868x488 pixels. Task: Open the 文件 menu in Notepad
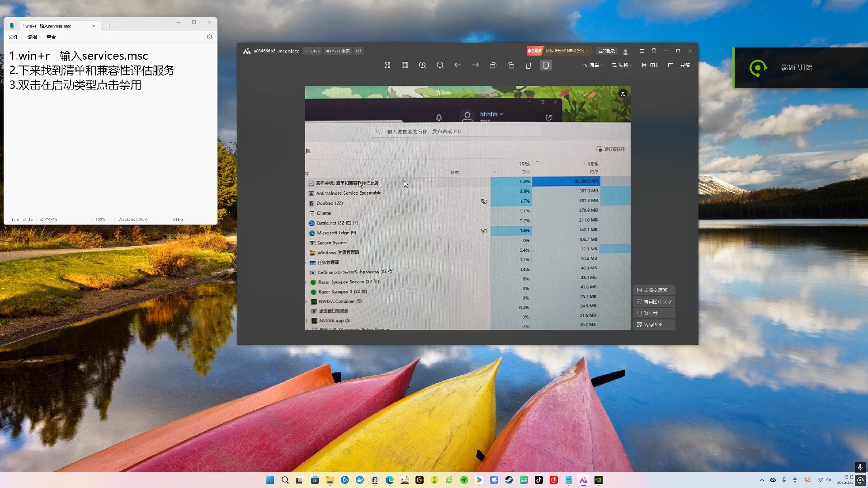coord(13,37)
